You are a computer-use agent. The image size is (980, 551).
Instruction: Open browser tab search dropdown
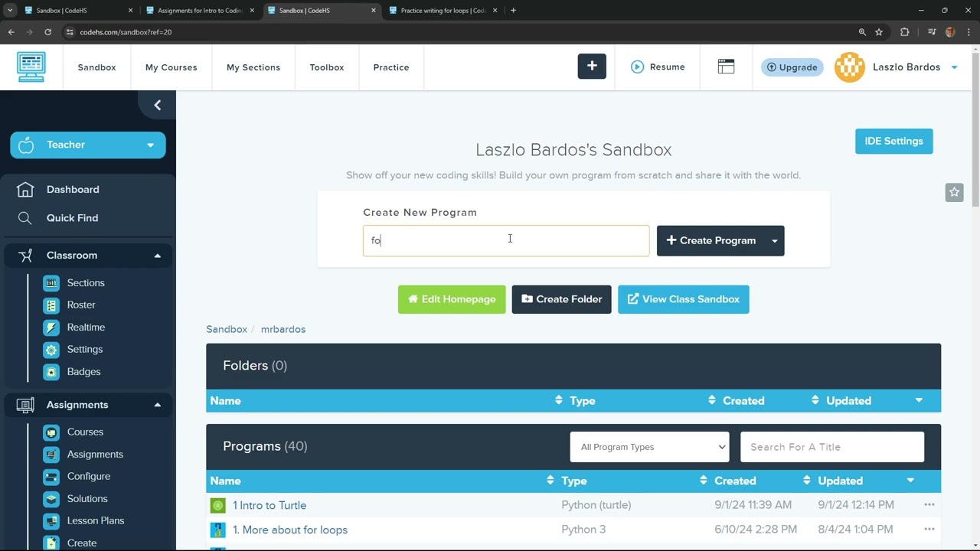[x=10, y=11]
